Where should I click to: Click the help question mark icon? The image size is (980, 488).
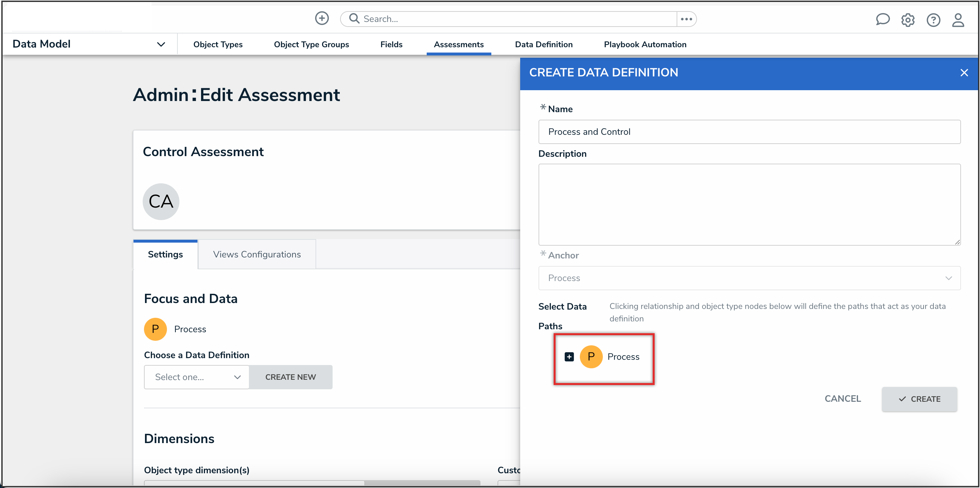(933, 20)
